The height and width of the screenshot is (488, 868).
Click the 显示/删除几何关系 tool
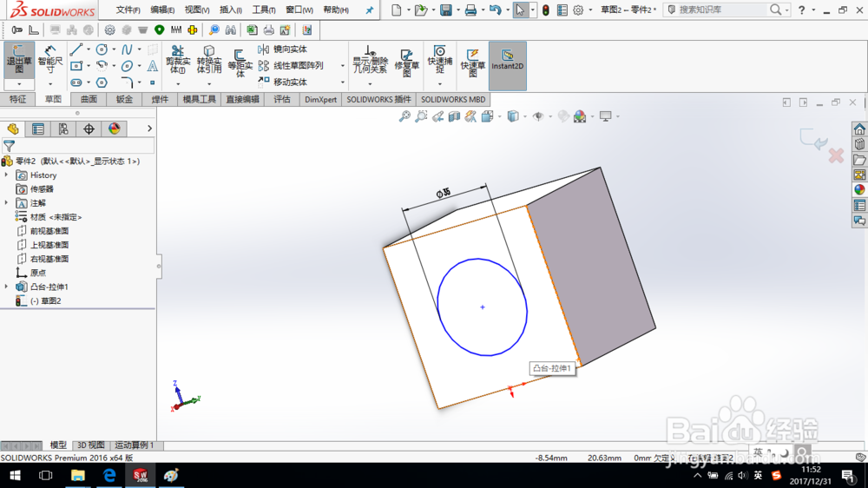pos(371,60)
